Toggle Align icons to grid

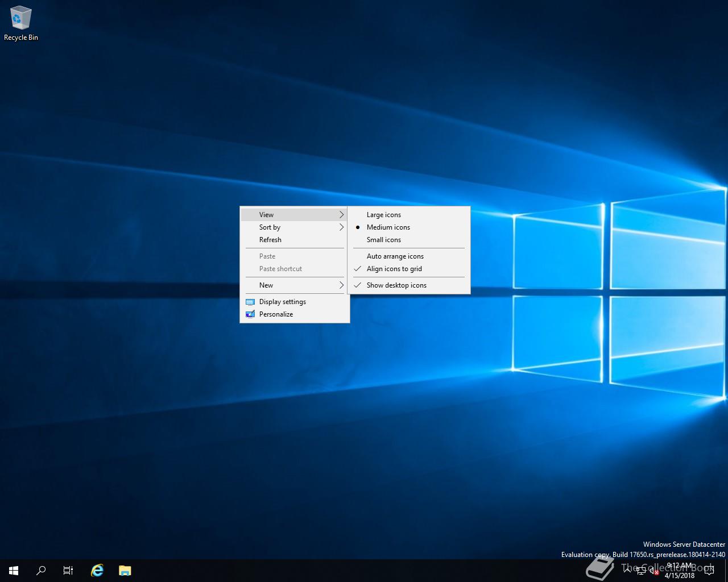409,269
